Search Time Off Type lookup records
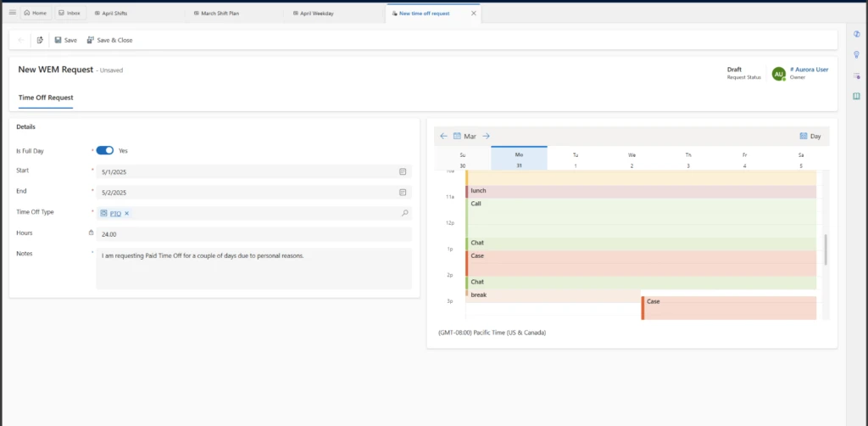The image size is (868, 426). point(404,214)
